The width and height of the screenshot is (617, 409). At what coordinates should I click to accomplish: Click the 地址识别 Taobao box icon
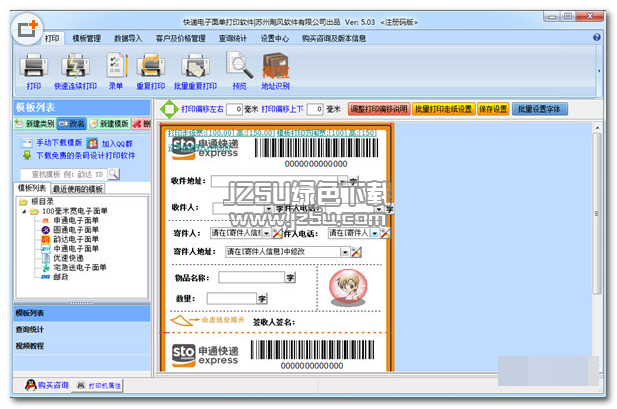[275, 65]
